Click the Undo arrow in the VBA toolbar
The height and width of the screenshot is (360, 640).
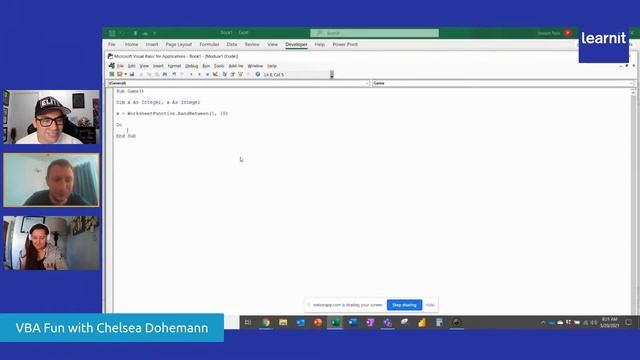174,74
